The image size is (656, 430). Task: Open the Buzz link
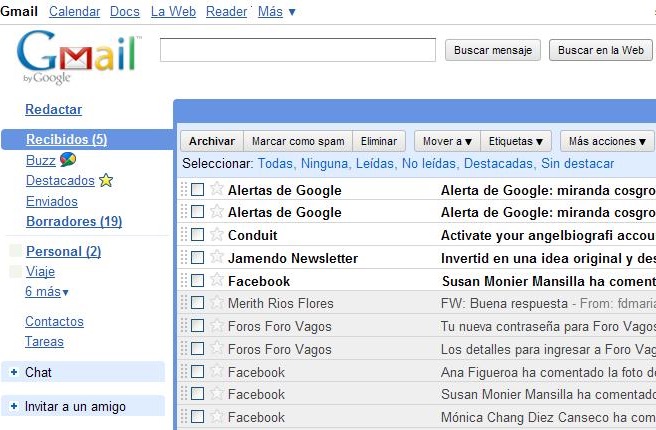click(41, 161)
